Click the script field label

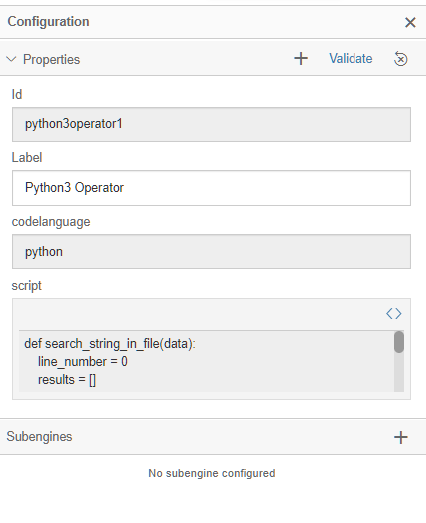pyautogui.click(x=26, y=286)
